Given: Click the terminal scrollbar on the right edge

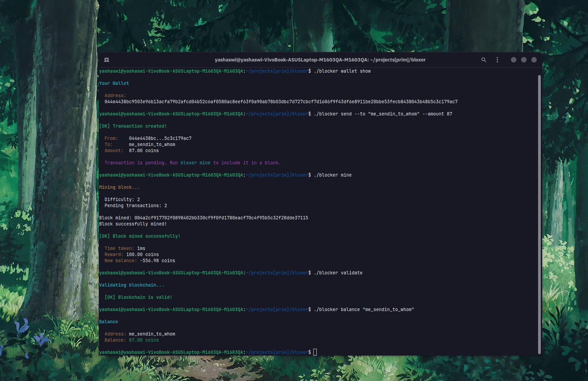Looking at the screenshot, I should pyautogui.click(x=539, y=211).
